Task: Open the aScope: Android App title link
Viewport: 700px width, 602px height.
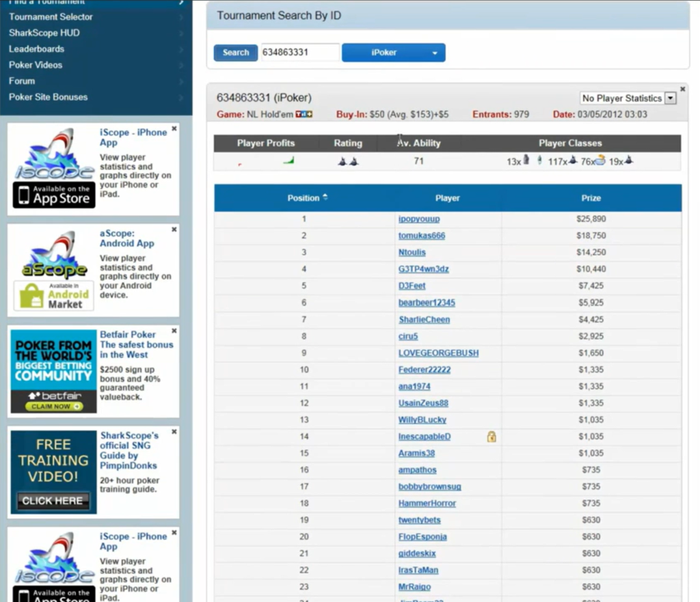Action: pyautogui.click(x=126, y=238)
